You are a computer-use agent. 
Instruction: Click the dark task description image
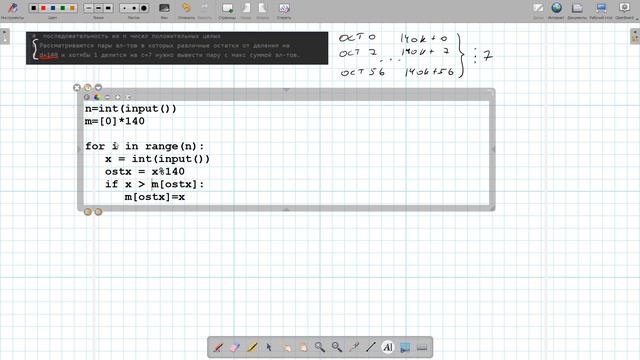(177, 48)
